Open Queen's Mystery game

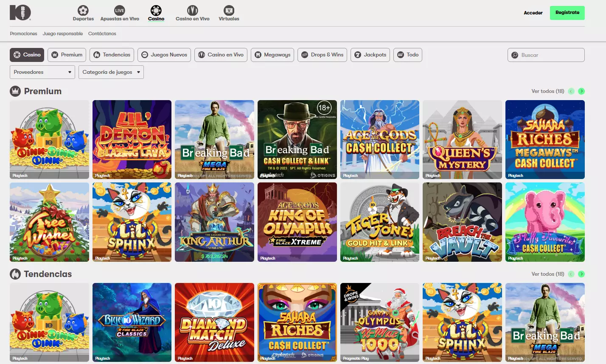(463, 140)
